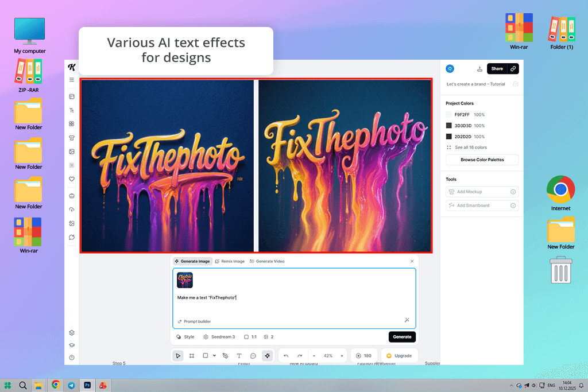Switch to the Remix Image tab
The width and height of the screenshot is (588, 392).
pyautogui.click(x=230, y=261)
